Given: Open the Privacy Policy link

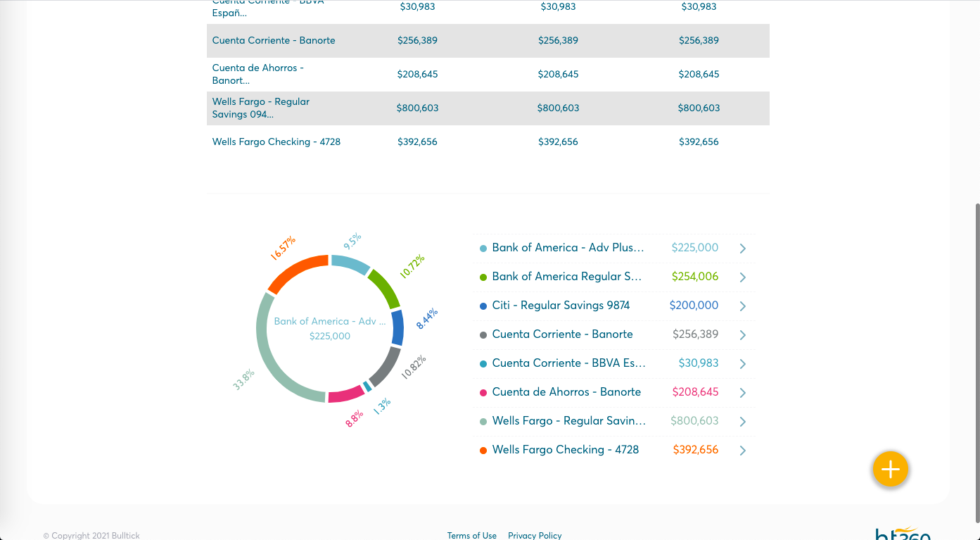Looking at the screenshot, I should [535, 536].
